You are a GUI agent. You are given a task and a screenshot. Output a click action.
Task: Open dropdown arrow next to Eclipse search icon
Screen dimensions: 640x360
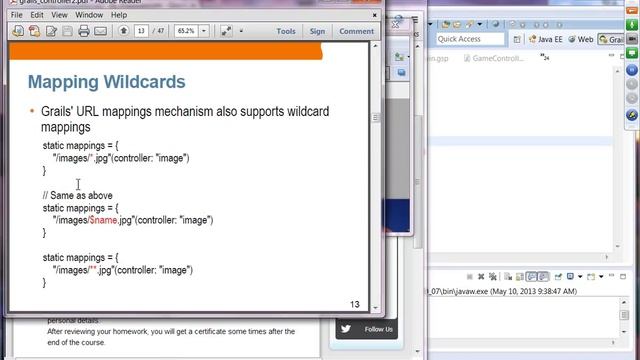(480, 25)
